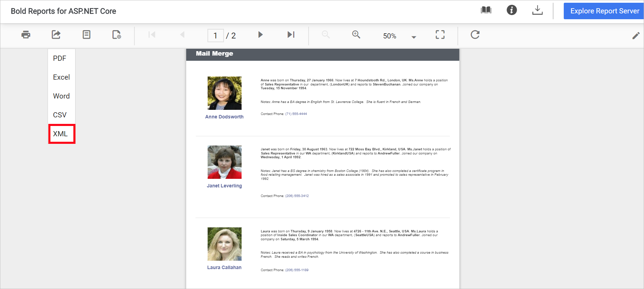The height and width of the screenshot is (289, 644).
Task: Click the pencil edit icon
Action: pos(636,36)
